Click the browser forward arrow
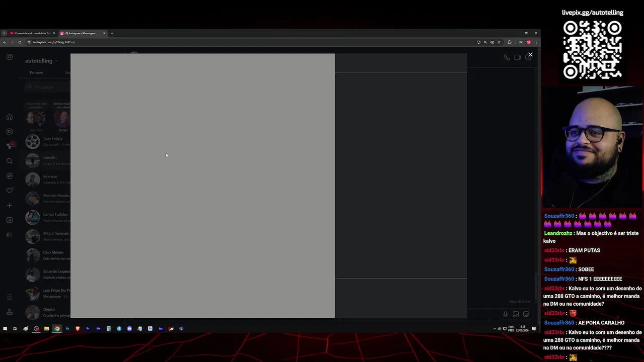The height and width of the screenshot is (362, 644). click(12, 42)
